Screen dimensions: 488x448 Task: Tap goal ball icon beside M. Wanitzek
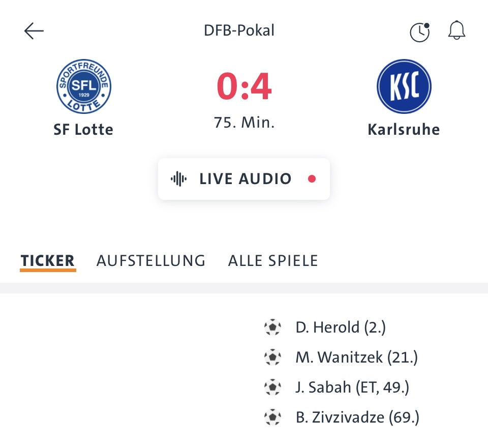pyautogui.click(x=272, y=357)
